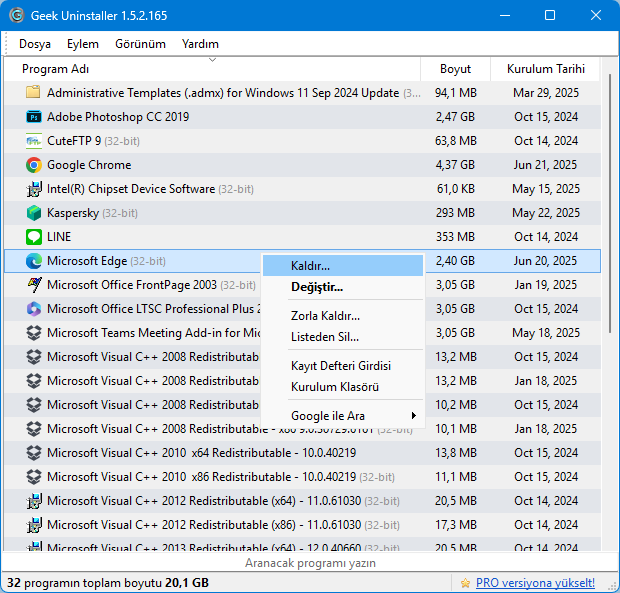This screenshot has width=620, height=593.
Task: Choose Zorla Kaldır... in the context menu
Action: (x=343, y=316)
